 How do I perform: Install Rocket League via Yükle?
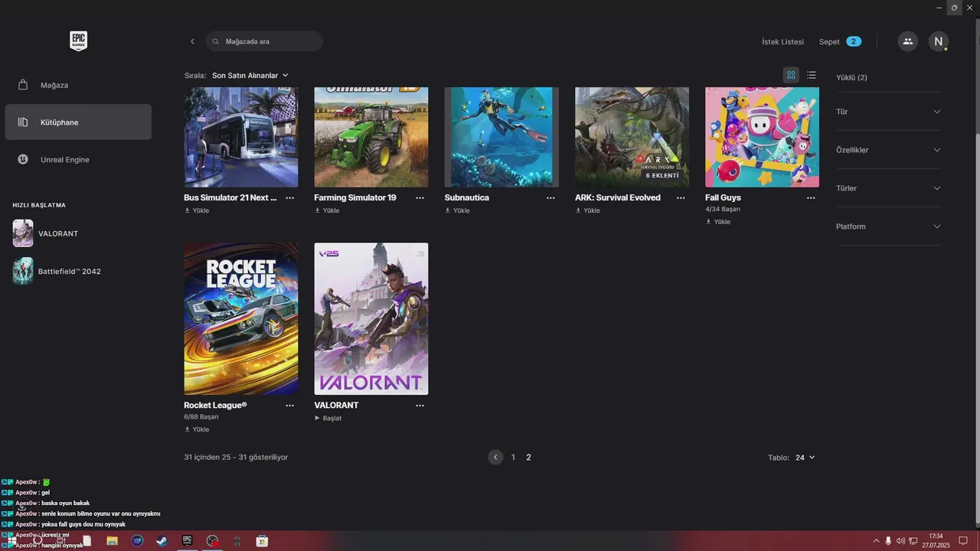click(197, 429)
